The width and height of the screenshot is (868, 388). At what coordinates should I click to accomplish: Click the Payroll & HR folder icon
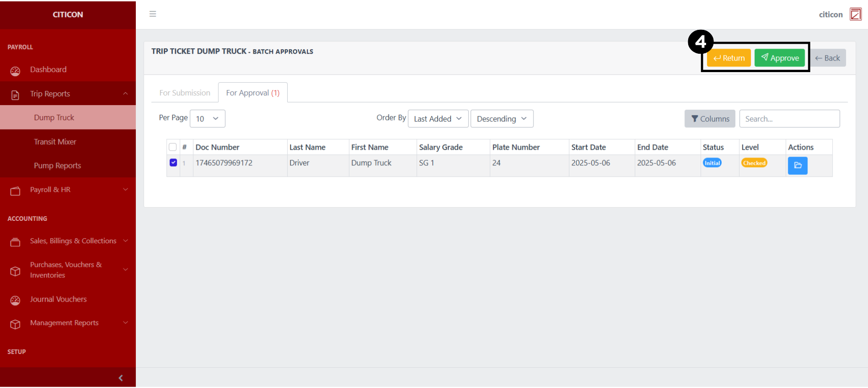click(15, 191)
